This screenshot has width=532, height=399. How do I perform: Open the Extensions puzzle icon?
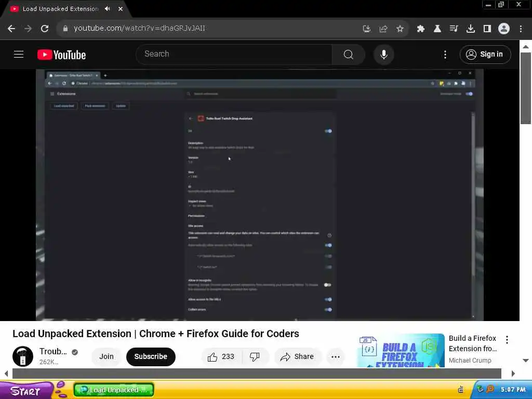click(x=421, y=29)
